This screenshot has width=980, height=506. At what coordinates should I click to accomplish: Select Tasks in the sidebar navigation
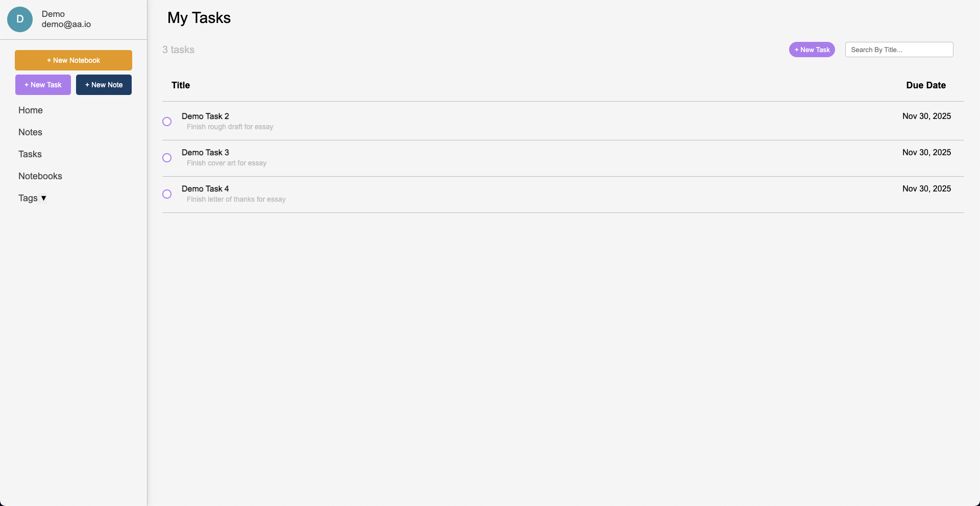(30, 154)
